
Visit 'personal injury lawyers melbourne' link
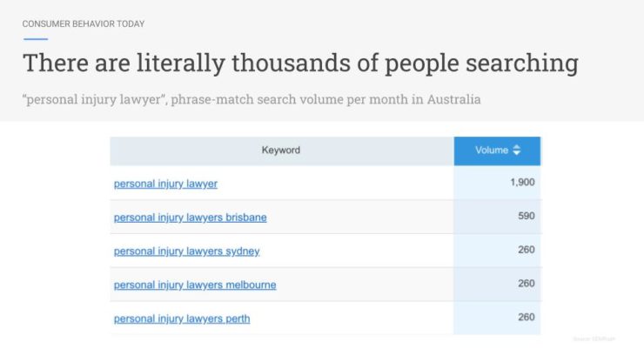pyautogui.click(x=195, y=285)
